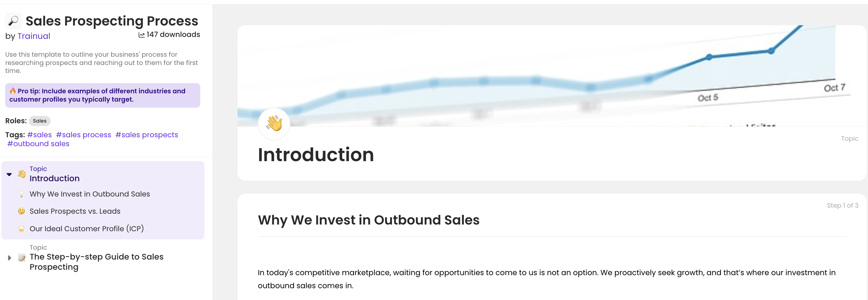Click the Step 1 of 3 indicator
This screenshot has width=868, height=300.
843,205
